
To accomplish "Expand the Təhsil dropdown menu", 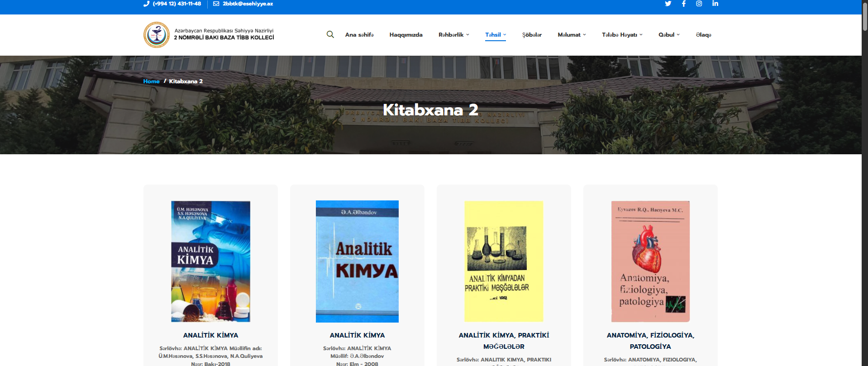I will click(x=496, y=35).
